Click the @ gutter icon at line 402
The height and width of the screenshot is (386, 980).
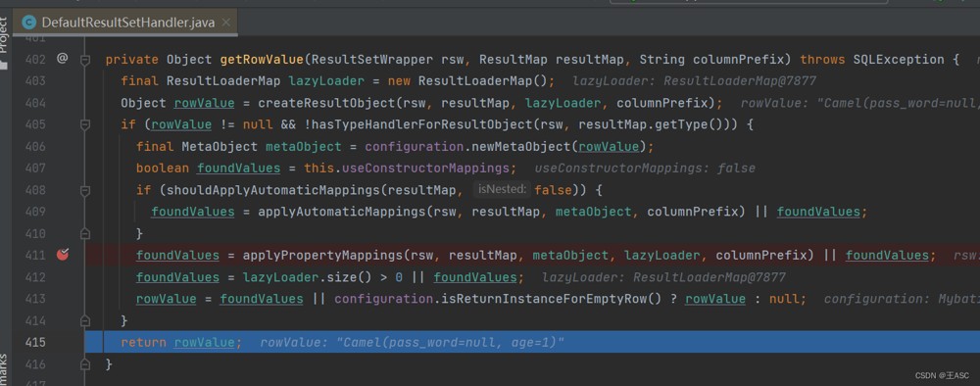point(62,59)
